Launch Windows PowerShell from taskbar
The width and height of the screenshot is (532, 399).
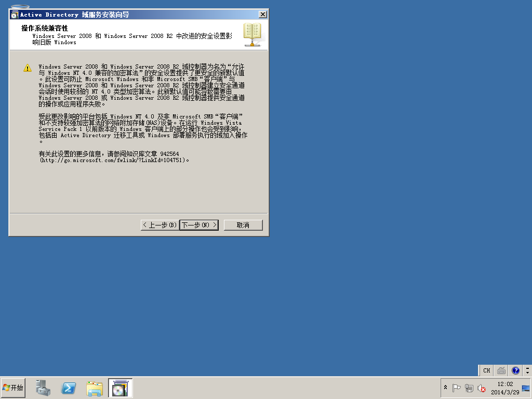(69, 388)
